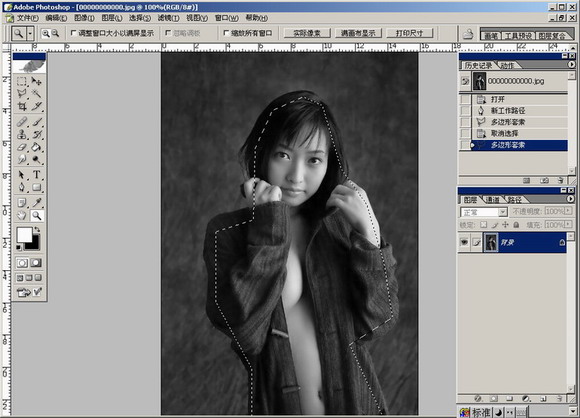Select the Magic Wand tool
The width and height of the screenshot is (580, 418).
click(36, 94)
